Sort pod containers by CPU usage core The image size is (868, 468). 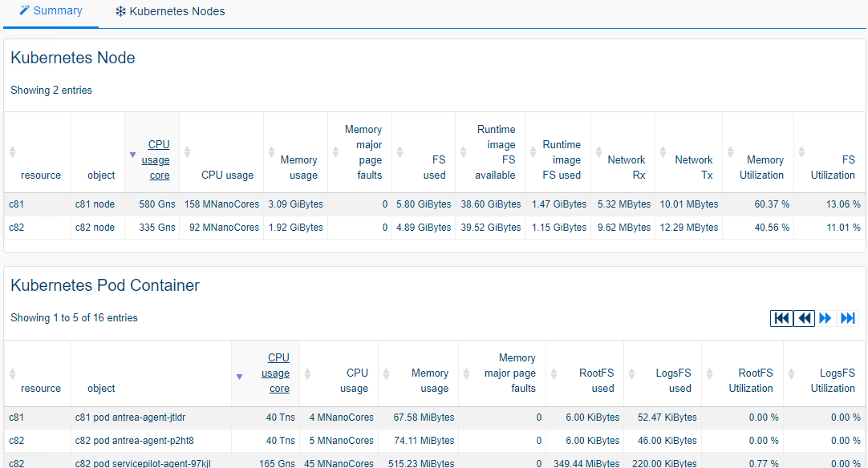coord(278,373)
